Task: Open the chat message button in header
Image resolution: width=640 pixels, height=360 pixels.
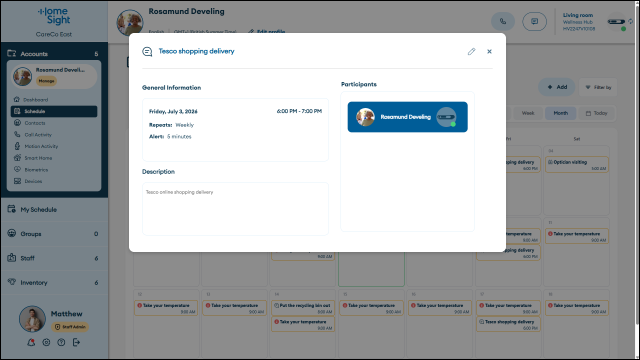Action: (x=534, y=21)
